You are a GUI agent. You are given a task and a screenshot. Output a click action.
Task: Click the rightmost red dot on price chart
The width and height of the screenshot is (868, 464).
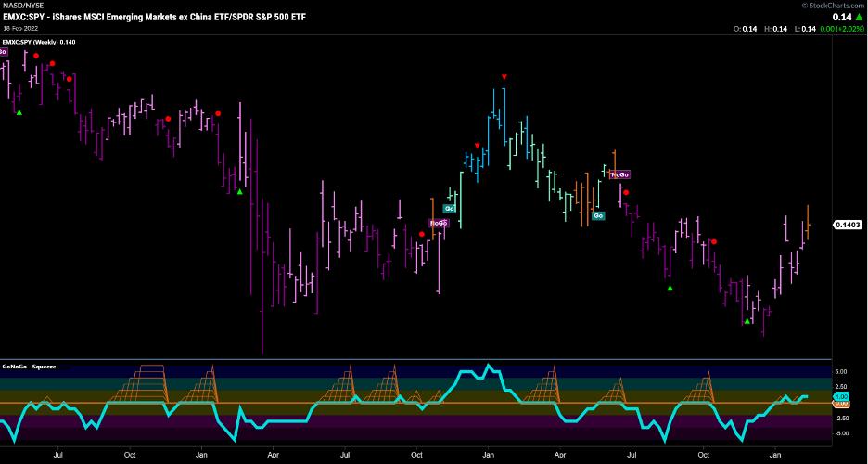point(713,241)
